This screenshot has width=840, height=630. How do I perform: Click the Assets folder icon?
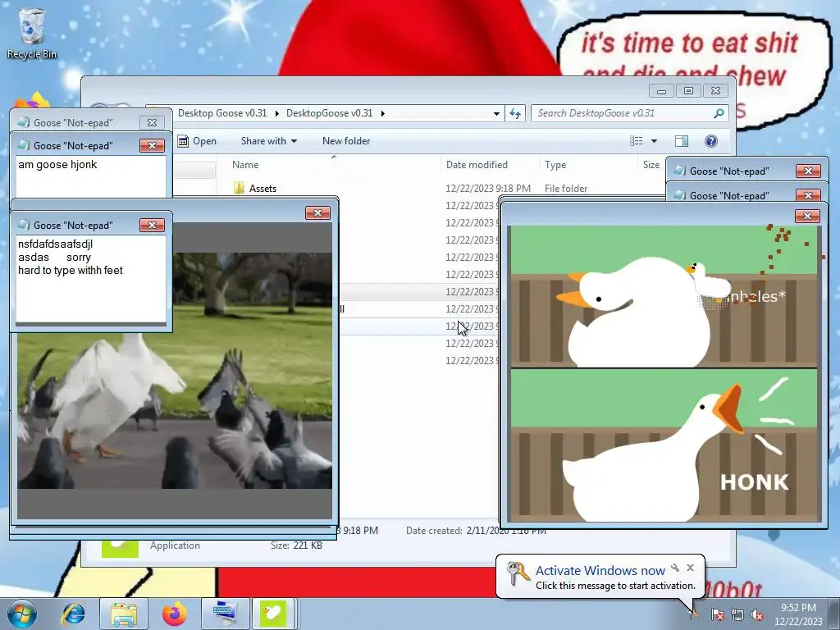239,188
